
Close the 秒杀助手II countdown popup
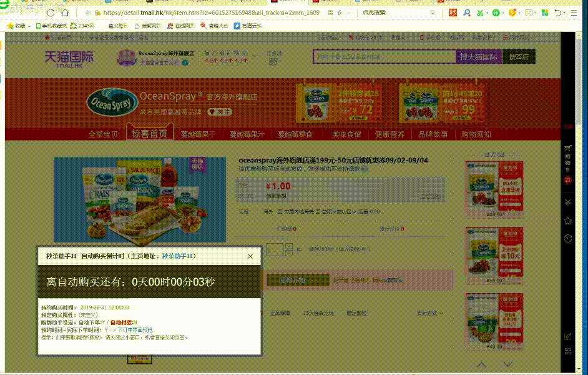click(250, 256)
